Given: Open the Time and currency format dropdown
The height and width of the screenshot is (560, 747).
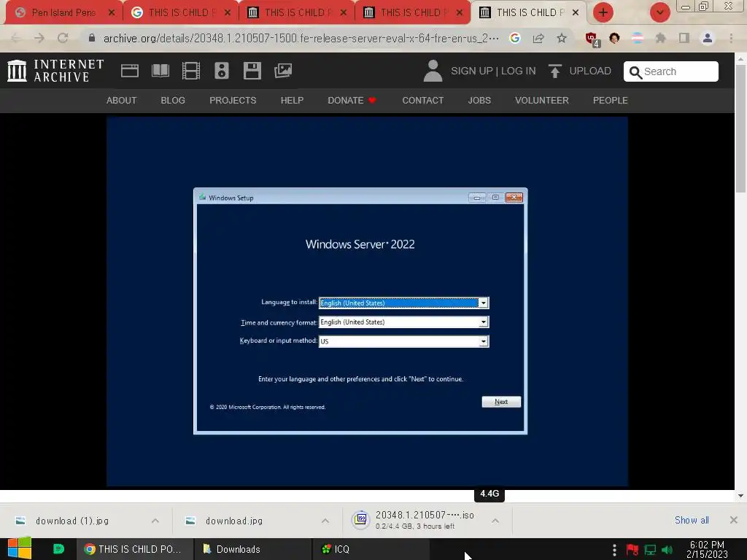Looking at the screenshot, I should [483, 322].
